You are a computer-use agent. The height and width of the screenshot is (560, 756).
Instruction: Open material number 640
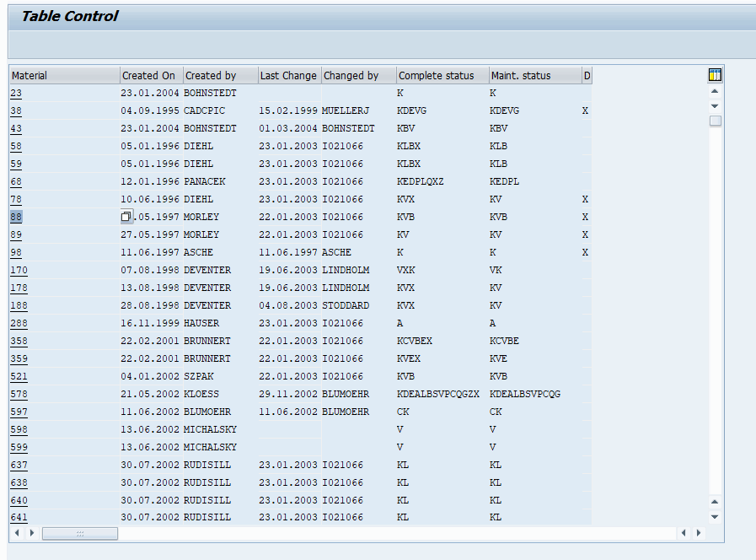[19, 500]
